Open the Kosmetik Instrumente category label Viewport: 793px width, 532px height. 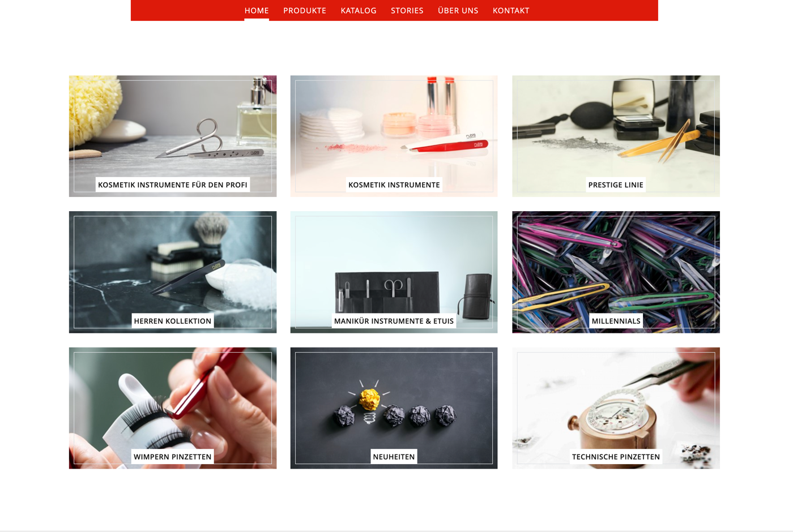[x=394, y=185]
